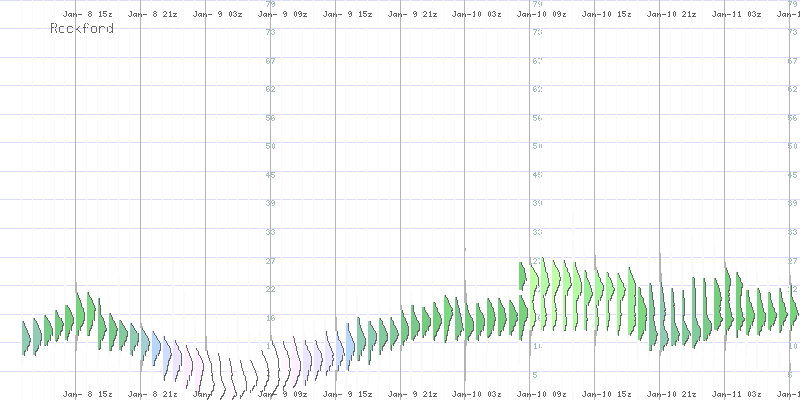Click the bottom Jan- 9 09z axis label
The image size is (800, 400).
282,394
